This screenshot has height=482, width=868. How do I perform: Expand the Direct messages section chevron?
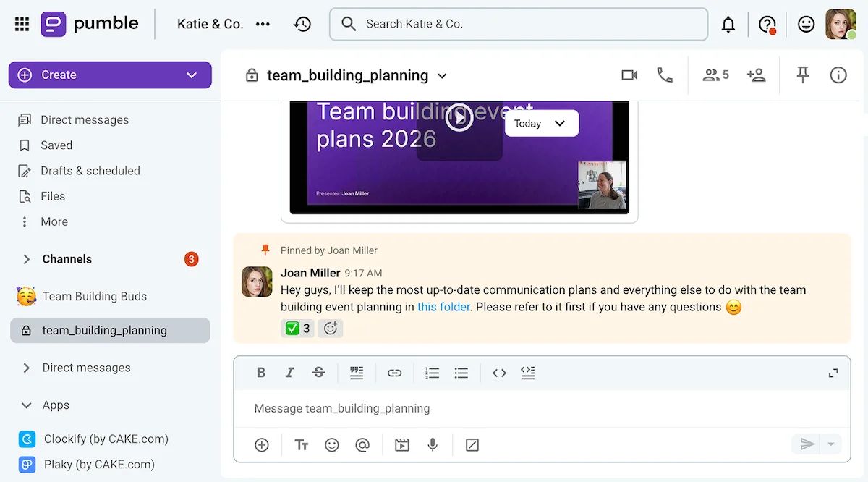[27, 368]
